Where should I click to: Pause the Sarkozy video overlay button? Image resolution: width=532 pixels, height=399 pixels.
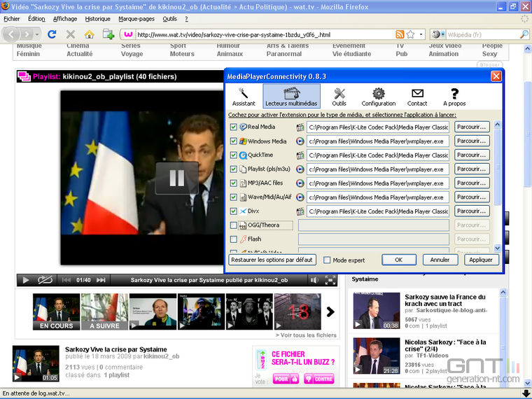(177, 178)
